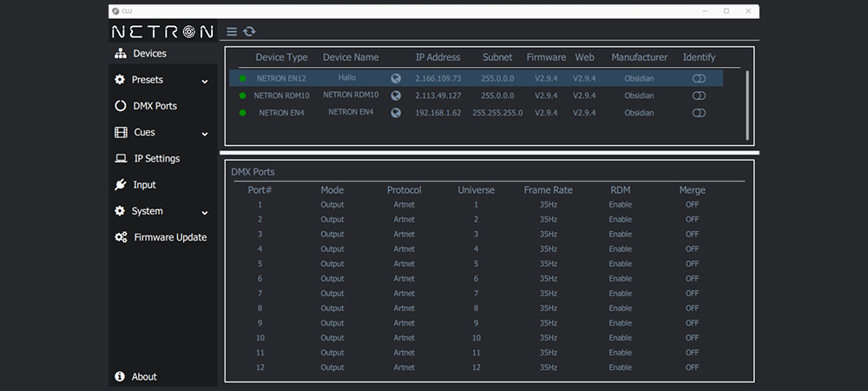Open web globe icon for NETRON RDM10
This screenshot has height=391, width=868.
click(x=396, y=96)
